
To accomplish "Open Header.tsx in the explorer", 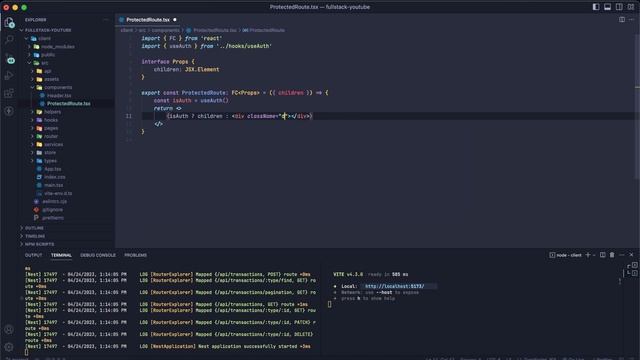I will click(x=59, y=96).
